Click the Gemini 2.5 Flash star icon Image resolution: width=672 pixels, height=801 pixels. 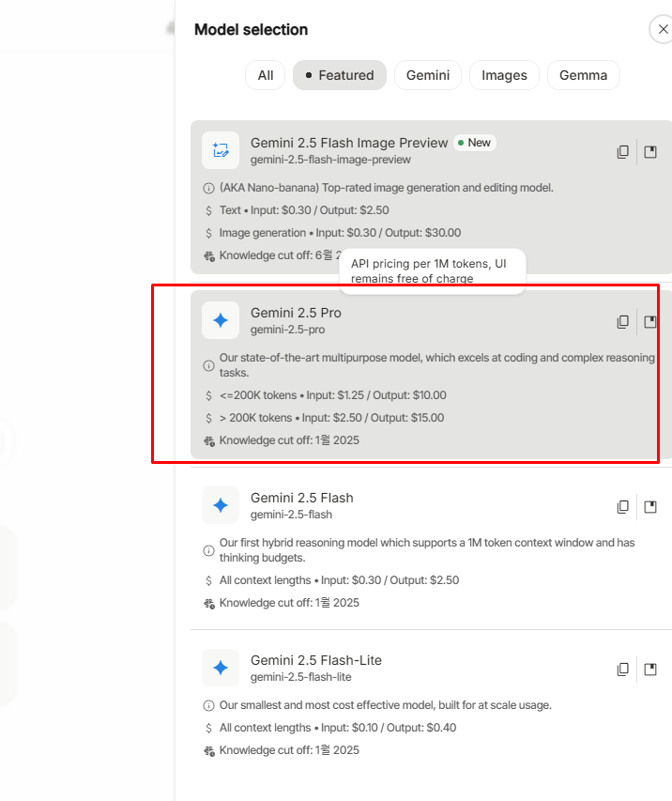(221, 505)
